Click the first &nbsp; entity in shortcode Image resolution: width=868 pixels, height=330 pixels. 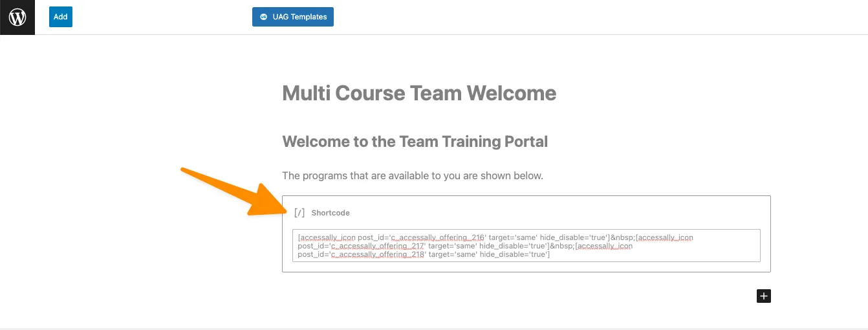[622, 237]
